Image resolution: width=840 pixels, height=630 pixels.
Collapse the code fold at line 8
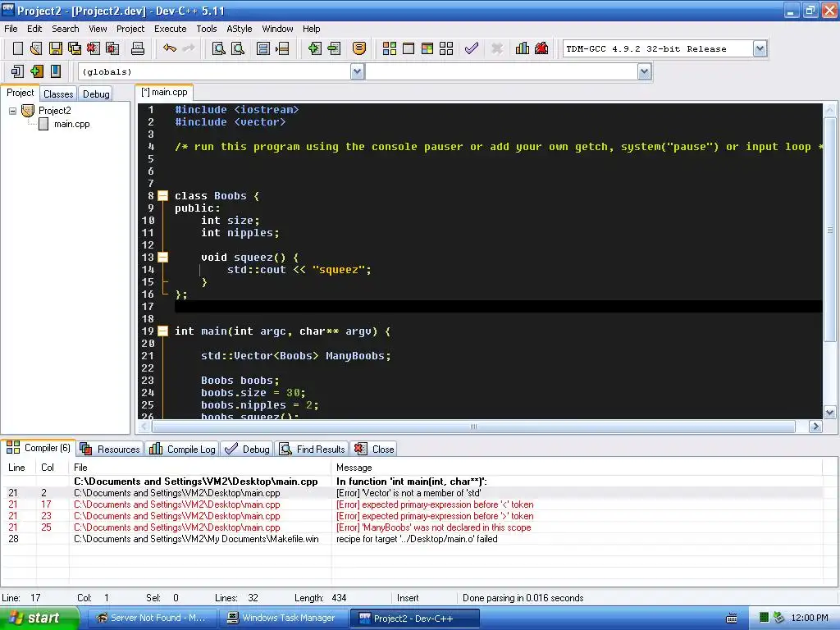[163, 195]
